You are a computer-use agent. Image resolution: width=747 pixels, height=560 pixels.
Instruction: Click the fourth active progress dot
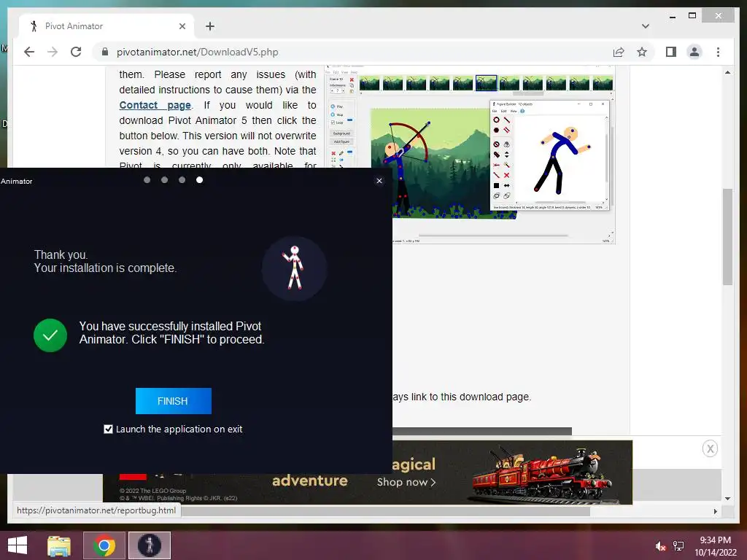pos(200,179)
